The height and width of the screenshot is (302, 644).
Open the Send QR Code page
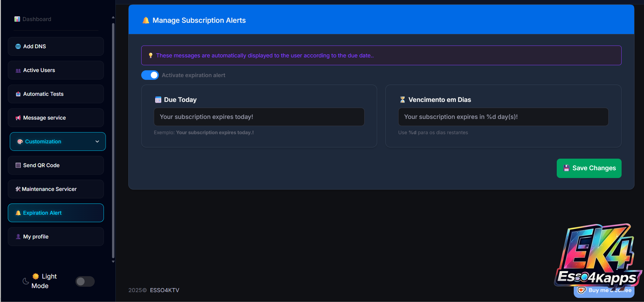point(41,165)
